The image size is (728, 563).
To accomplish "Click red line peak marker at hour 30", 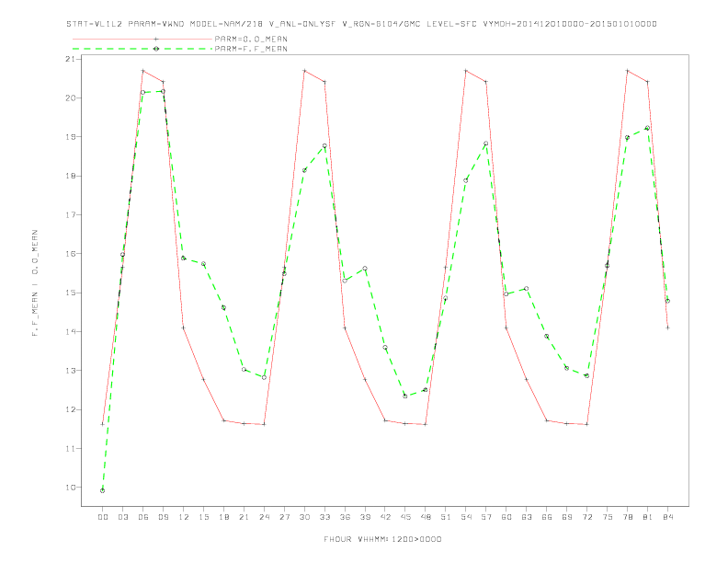I will [x=304, y=71].
